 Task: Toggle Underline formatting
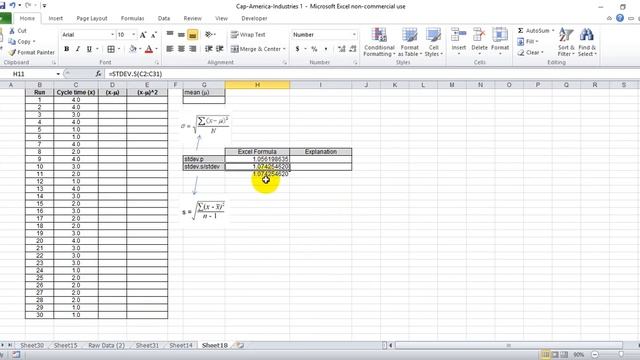pyautogui.click(x=89, y=49)
